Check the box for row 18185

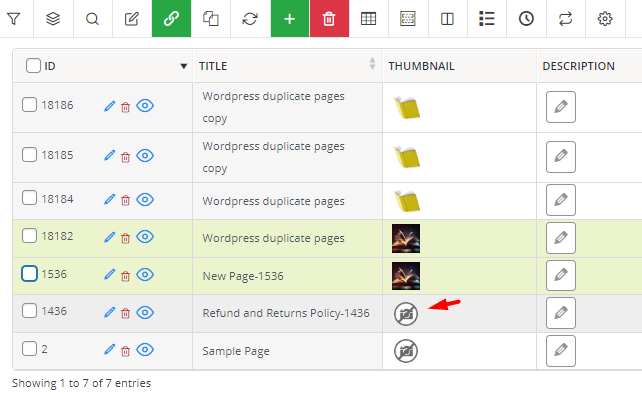click(29, 155)
